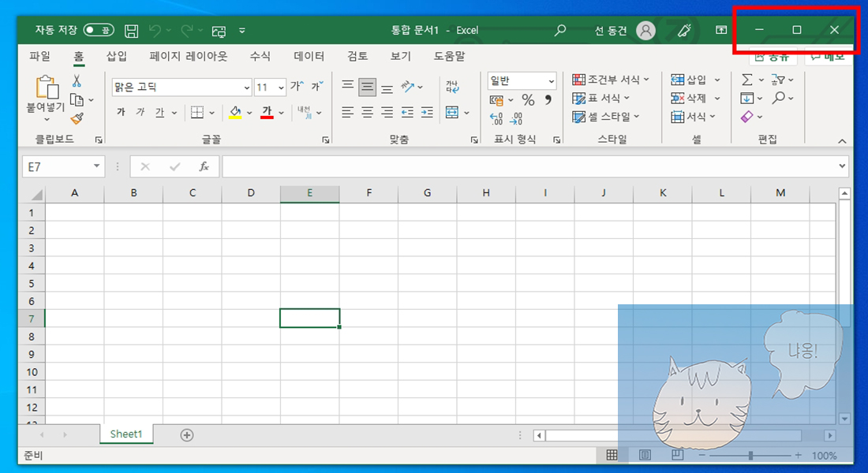Open the 파일 tab
This screenshot has height=473, width=868.
(x=40, y=56)
